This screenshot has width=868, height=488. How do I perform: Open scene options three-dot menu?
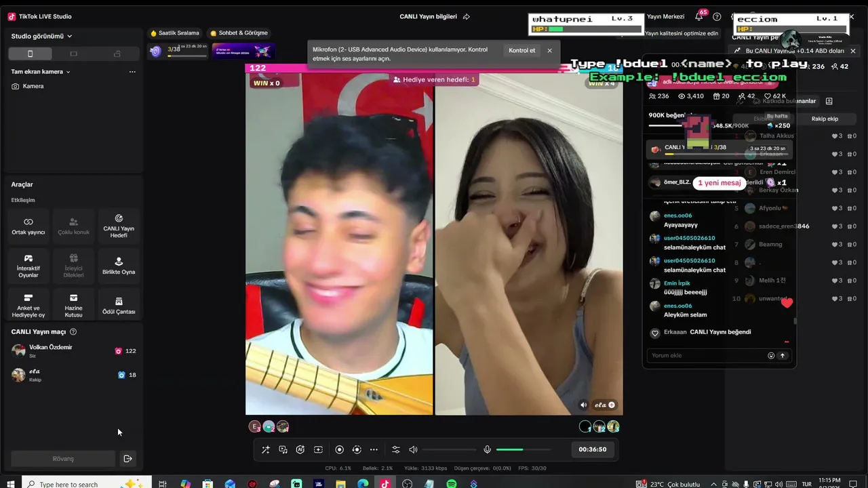(132, 72)
